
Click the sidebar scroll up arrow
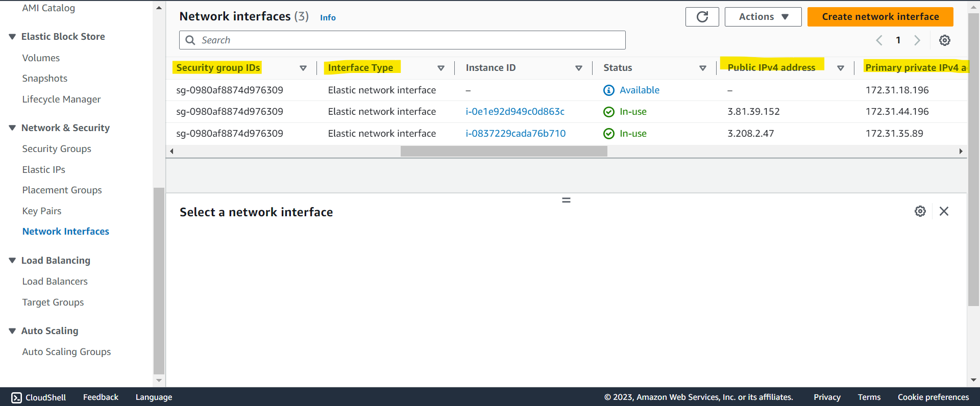[159, 8]
